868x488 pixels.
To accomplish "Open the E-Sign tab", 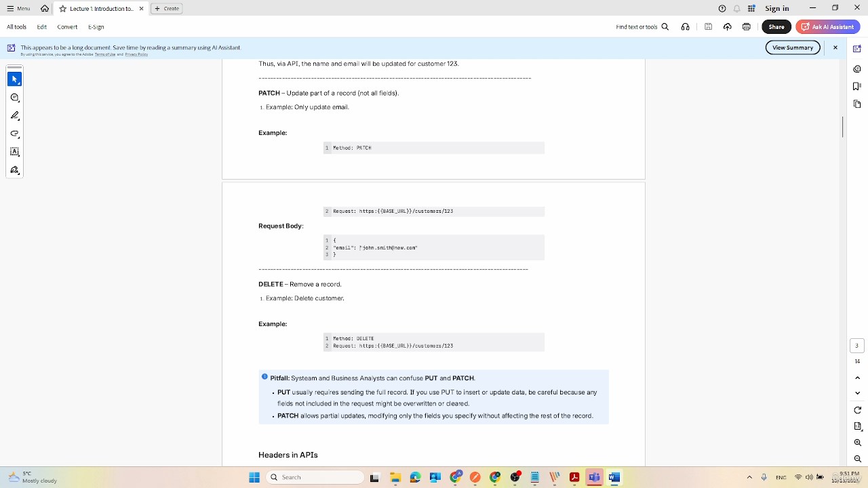I will pyautogui.click(x=96, y=27).
